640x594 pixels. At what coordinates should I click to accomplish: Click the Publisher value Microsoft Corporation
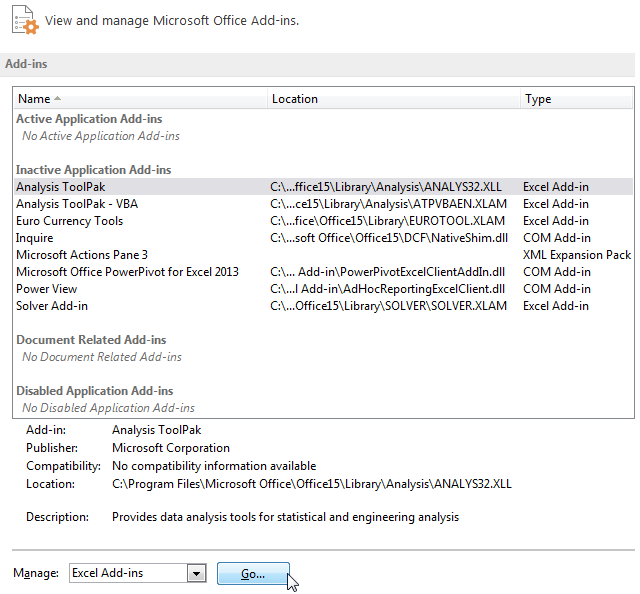pos(171,448)
